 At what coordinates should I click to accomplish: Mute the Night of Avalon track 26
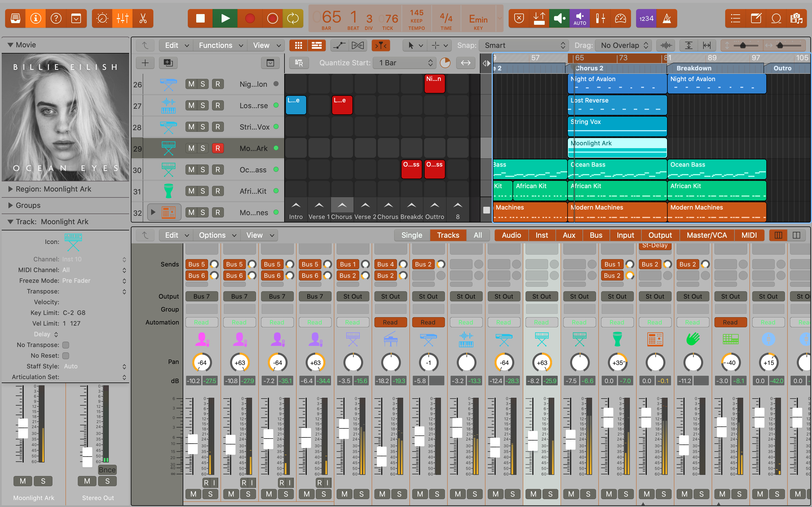click(x=191, y=84)
